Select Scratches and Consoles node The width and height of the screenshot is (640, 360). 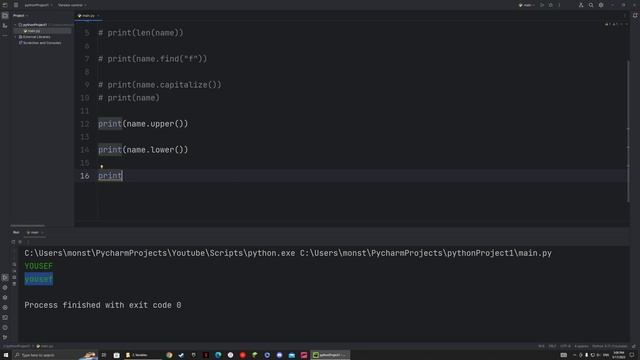click(x=40, y=42)
